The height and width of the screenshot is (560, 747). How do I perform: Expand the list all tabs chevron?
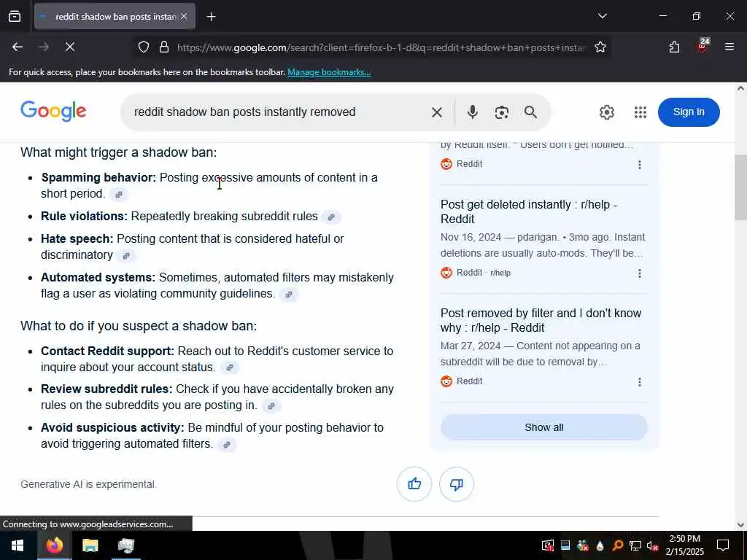point(602,16)
